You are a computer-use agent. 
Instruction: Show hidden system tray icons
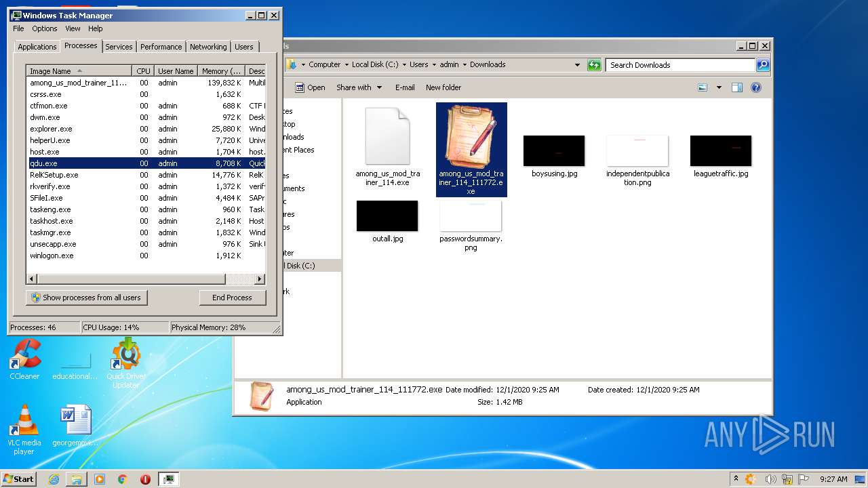point(737,479)
